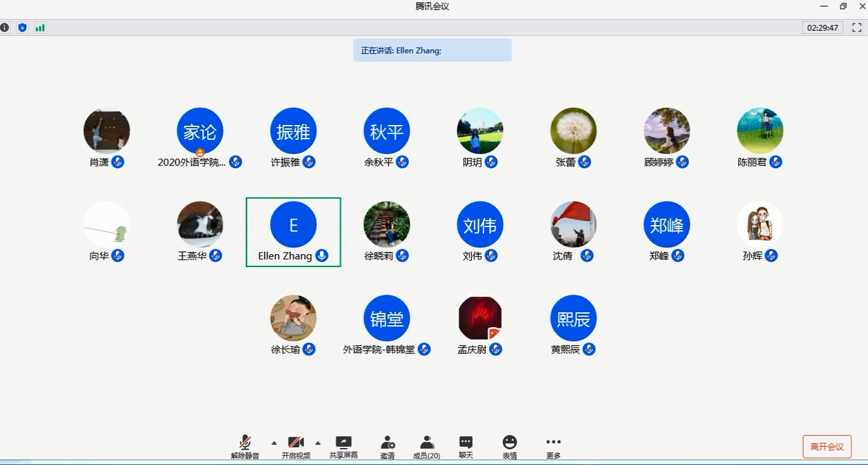The height and width of the screenshot is (465, 868).
Task: Click Ellen Zhang's microphone status icon
Action: (x=322, y=255)
